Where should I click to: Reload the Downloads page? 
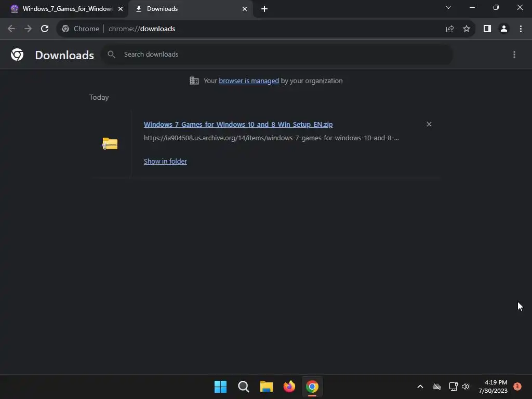pos(45,29)
